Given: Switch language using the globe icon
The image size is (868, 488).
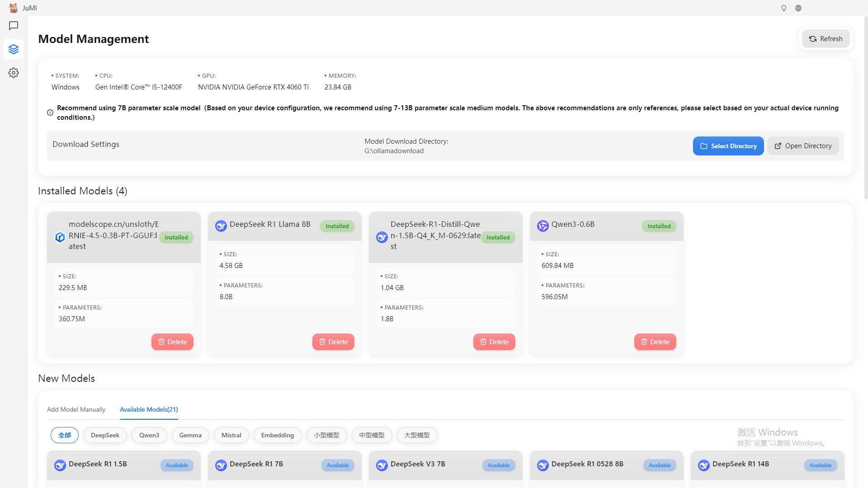Looking at the screenshot, I should [x=798, y=8].
